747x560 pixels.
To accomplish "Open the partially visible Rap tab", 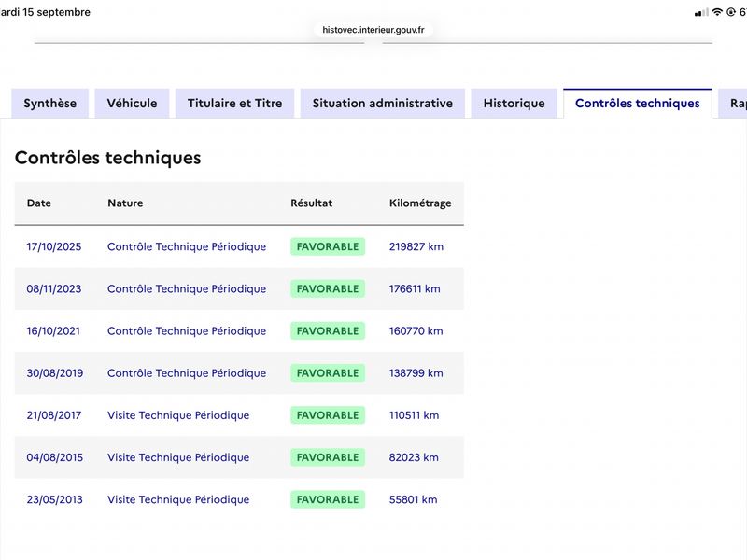I will 733,104.
